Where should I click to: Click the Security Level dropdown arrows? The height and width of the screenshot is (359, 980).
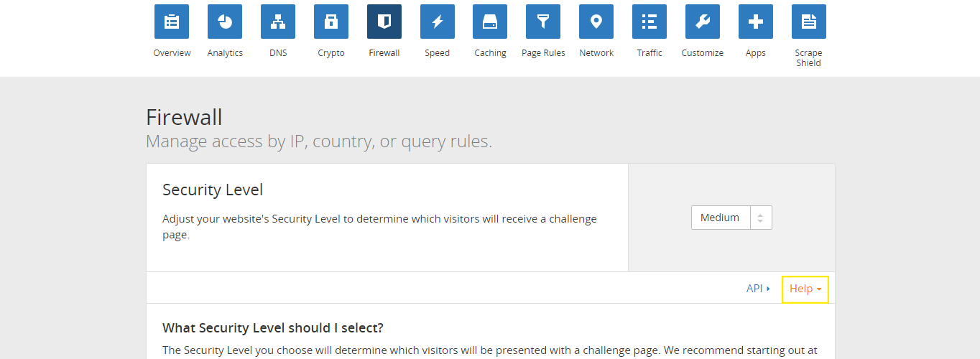click(x=761, y=218)
